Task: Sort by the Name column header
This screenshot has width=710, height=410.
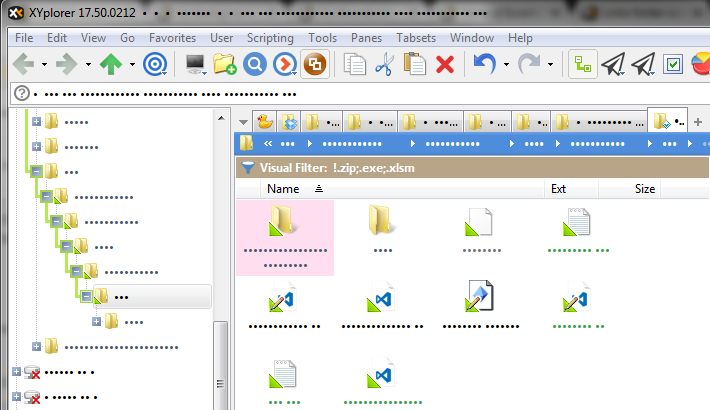Action: pos(283,188)
